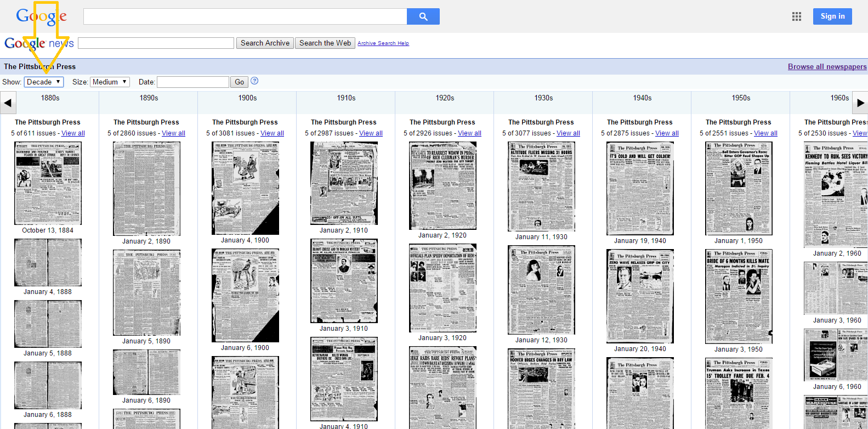Screen dimensions: 868x429
Task: Open the January 19, 1940 issue thumbnail
Action: pos(640,188)
